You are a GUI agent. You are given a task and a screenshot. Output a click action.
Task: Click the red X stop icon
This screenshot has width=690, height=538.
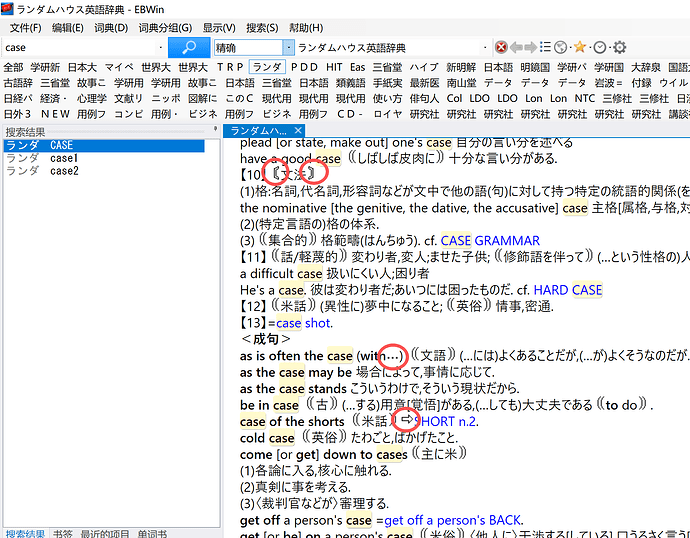point(501,48)
